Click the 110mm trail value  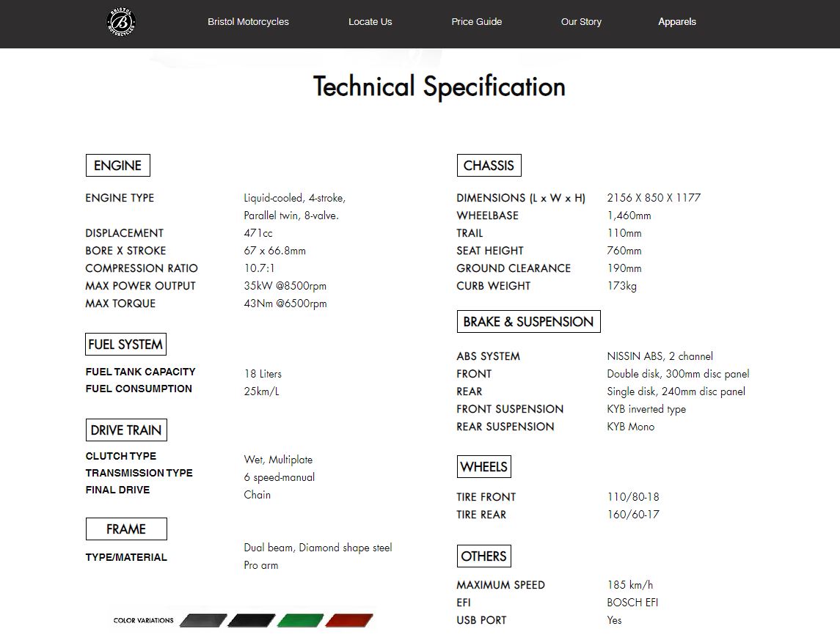(x=624, y=233)
